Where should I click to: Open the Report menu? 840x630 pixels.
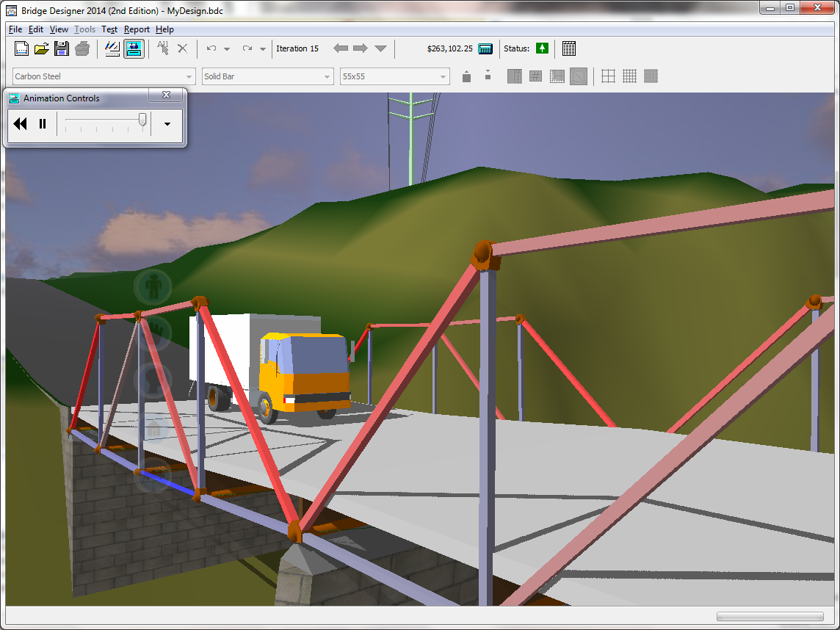[137, 29]
